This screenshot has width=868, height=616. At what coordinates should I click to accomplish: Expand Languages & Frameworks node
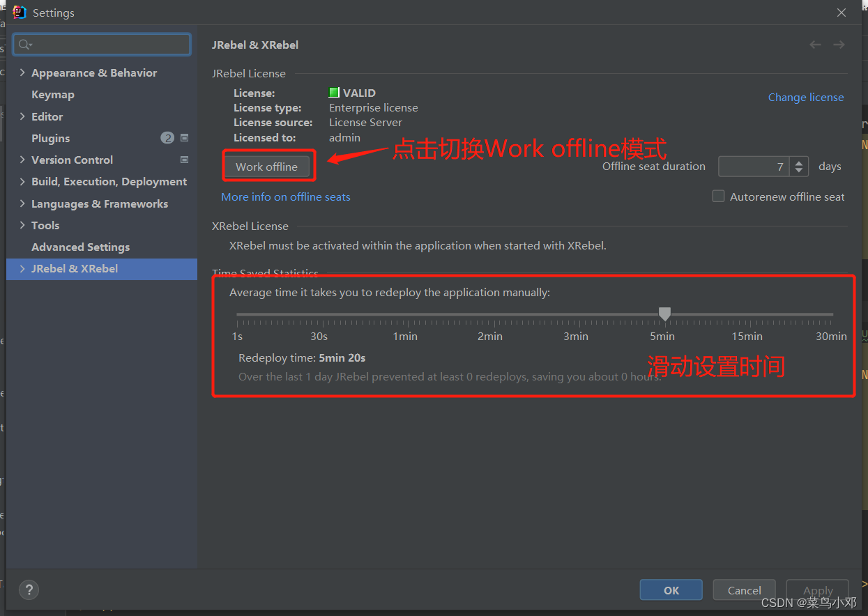(22, 203)
